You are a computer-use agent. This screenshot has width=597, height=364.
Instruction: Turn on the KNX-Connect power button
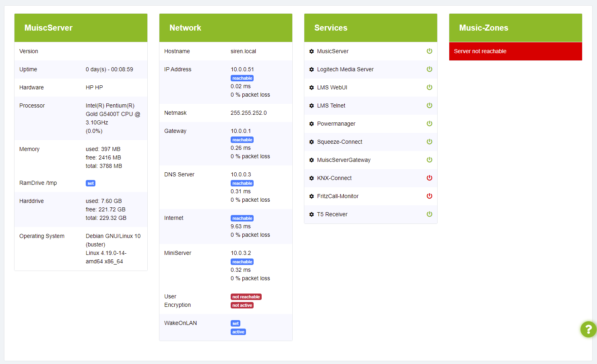point(430,178)
